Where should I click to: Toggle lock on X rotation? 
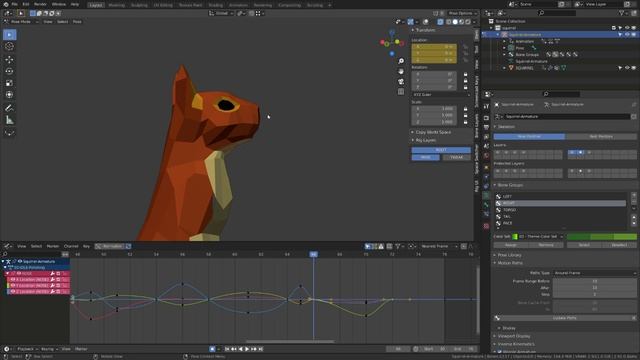(465, 74)
